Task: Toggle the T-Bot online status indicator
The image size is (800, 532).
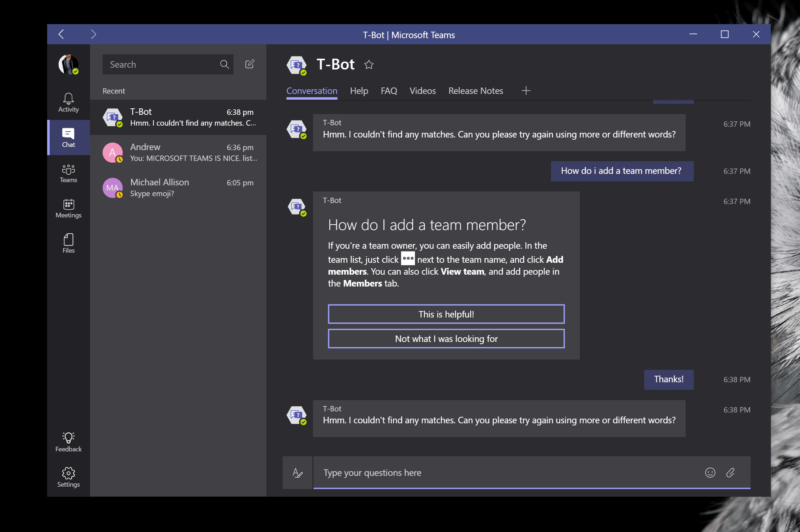Action: pyautogui.click(x=302, y=72)
